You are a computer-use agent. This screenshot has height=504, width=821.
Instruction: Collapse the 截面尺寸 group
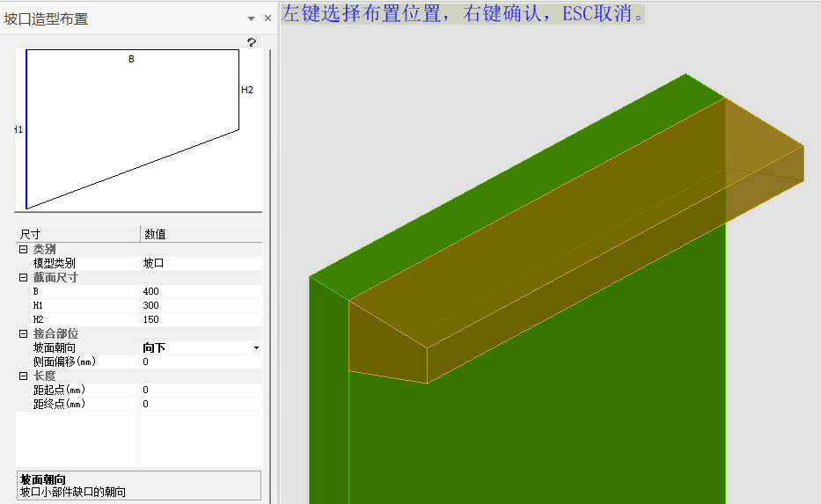(x=23, y=277)
